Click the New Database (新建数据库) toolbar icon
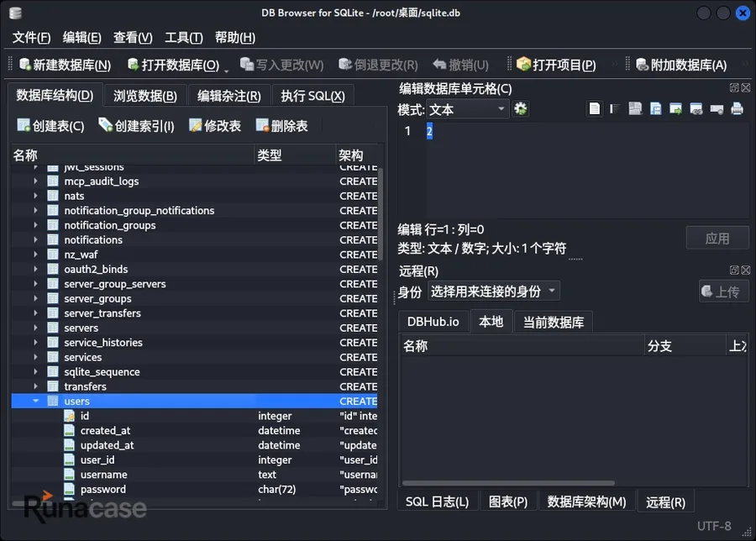 point(24,64)
